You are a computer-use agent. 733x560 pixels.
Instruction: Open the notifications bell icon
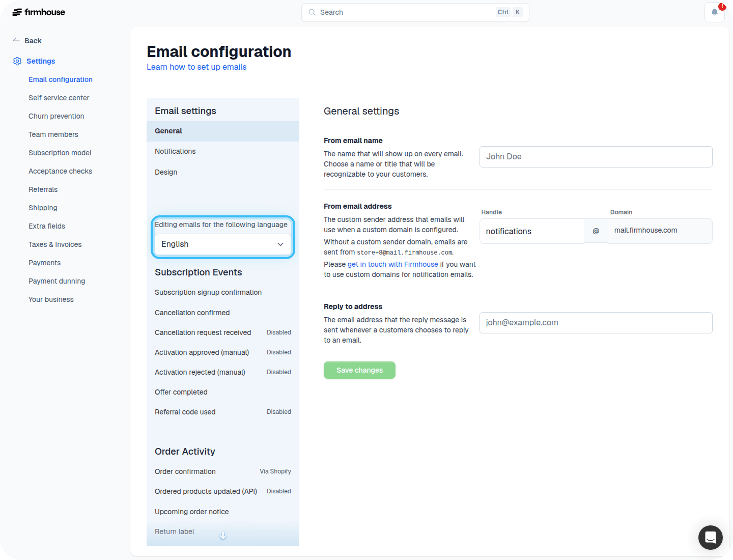[715, 12]
